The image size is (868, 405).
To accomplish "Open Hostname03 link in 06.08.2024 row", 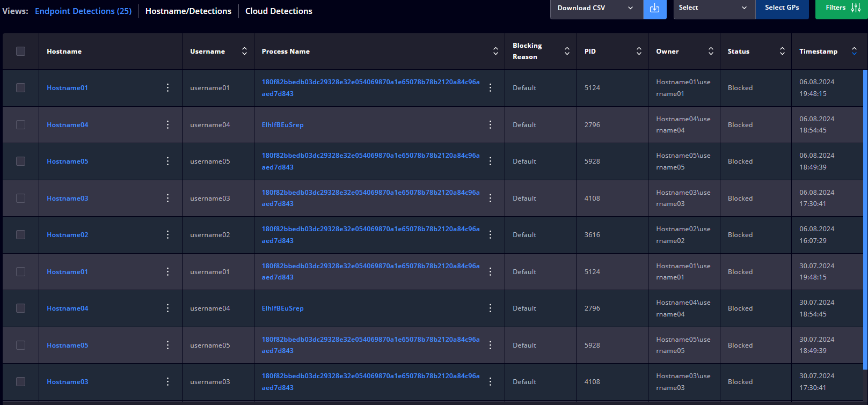I will pos(67,198).
